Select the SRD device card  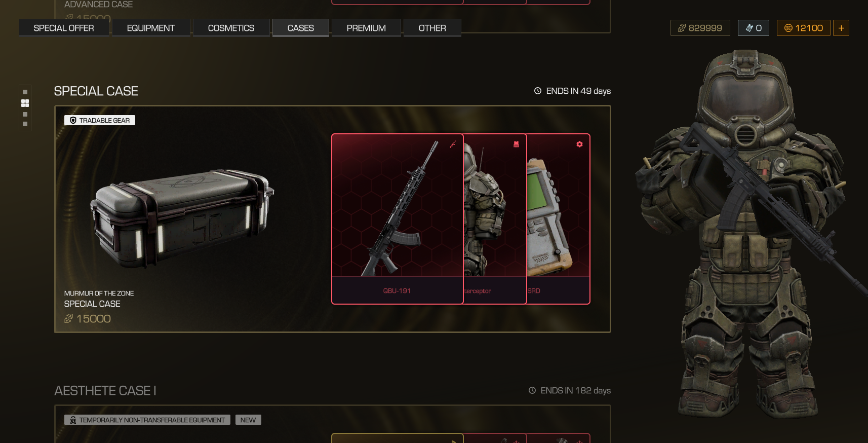[x=559, y=219]
